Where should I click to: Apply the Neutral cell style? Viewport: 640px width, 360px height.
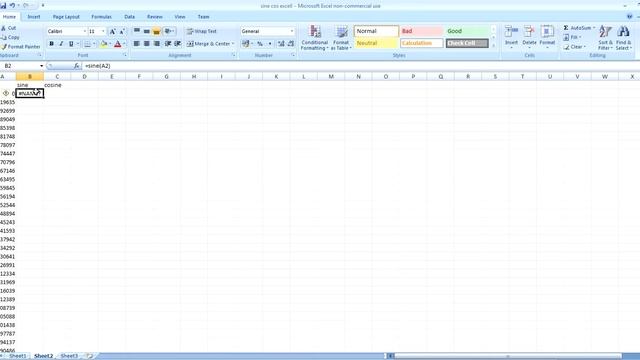point(376,43)
